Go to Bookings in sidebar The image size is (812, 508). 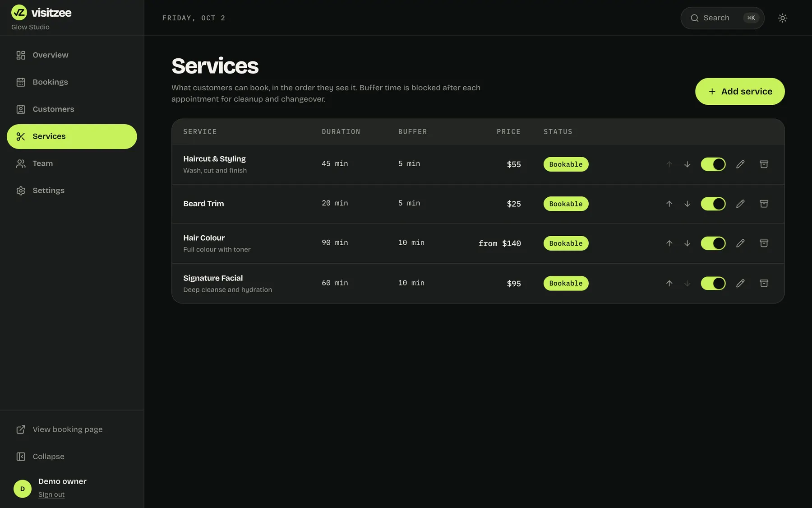(72, 82)
